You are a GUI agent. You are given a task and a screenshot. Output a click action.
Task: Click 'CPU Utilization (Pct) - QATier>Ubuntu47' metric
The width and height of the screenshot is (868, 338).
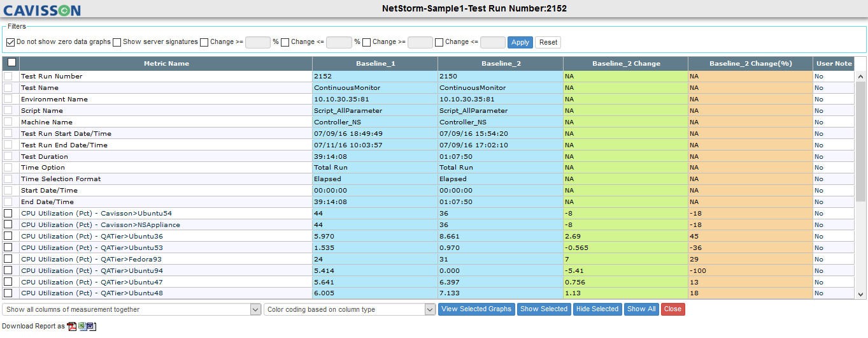(92, 282)
